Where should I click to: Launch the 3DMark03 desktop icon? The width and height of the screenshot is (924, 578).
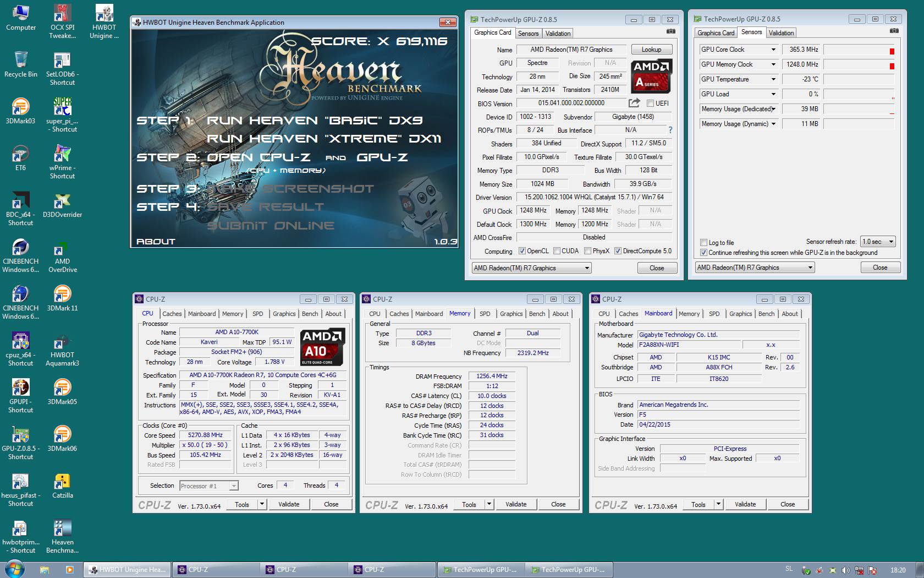tap(21, 112)
